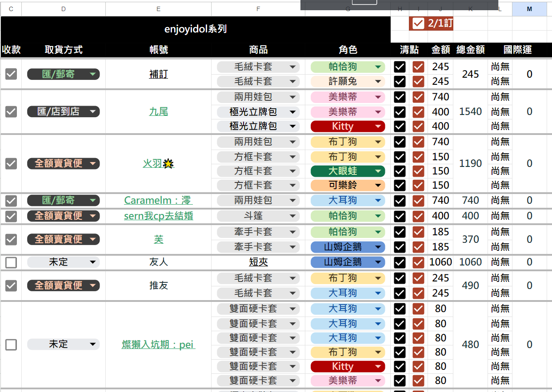This screenshot has width=552, height=392.
Task: Open the 芙 account link
Action: tap(159, 239)
